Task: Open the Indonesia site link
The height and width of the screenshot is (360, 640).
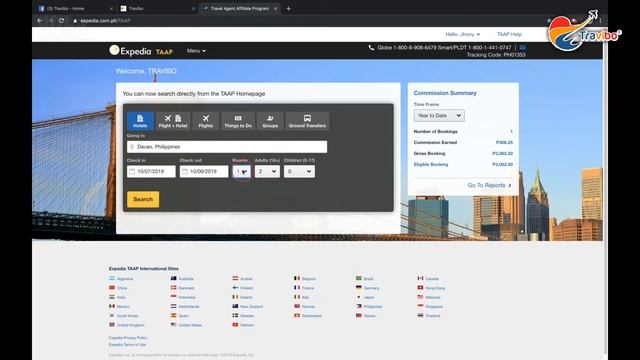Action: [x=187, y=298]
